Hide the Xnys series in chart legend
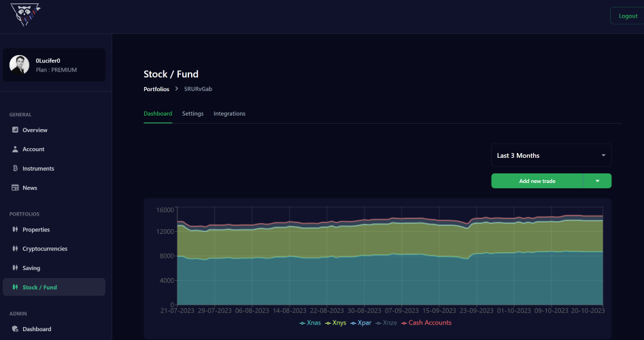The height and width of the screenshot is (340, 644). [x=335, y=323]
